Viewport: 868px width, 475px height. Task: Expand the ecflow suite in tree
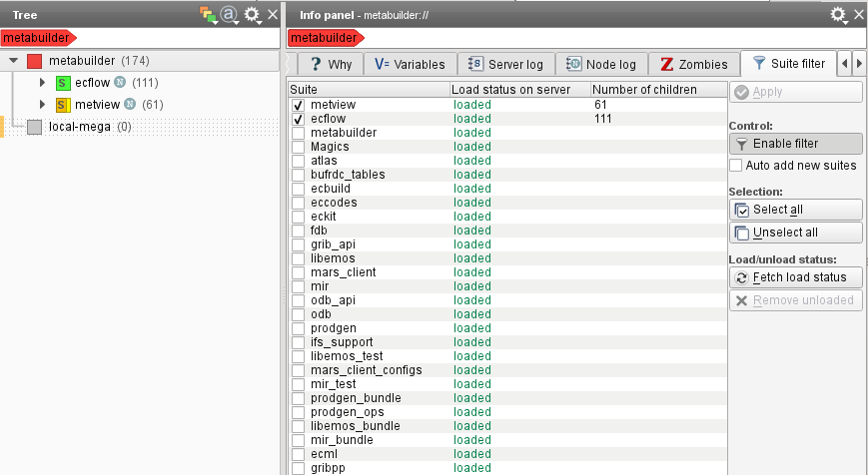click(x=42, y=83)
